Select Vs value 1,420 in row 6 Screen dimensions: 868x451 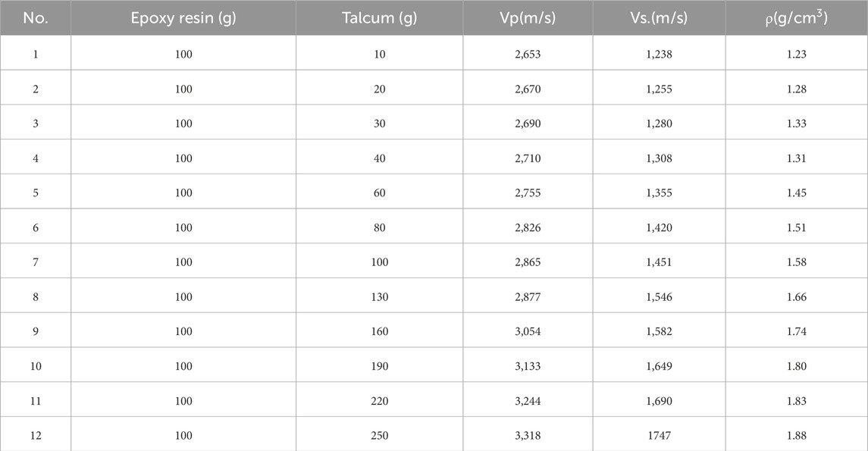pyautogui.click(x=659, y=227)
